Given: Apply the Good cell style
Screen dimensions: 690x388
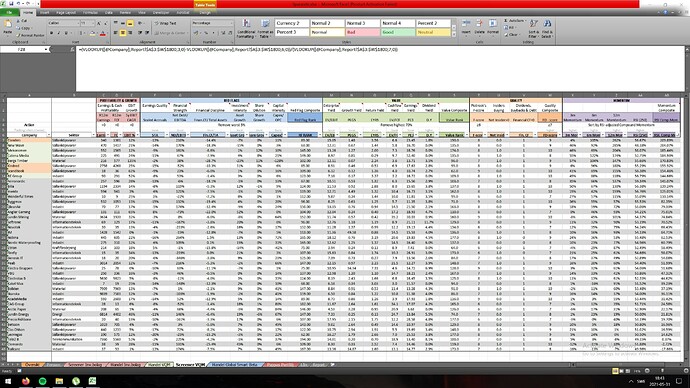Looking at the screenshot, I should pos(397,32).
